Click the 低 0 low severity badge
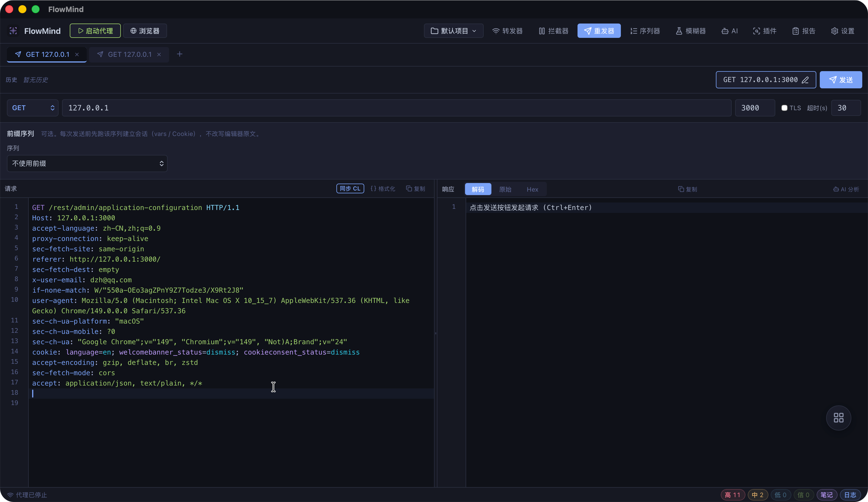 tap(780, 495)
